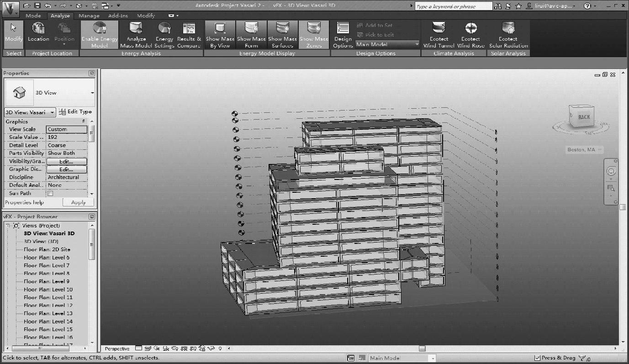Image resolution: width=629 pixels, height=364 pixels.
Task: Open Energy Settings from the ribbon
Action: (x=164, y=29)
